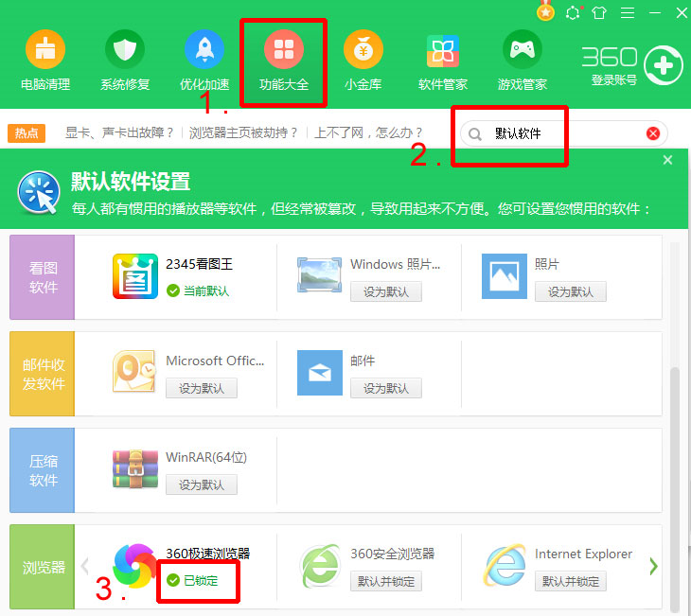Viewport: 691px width, 616px height.
Task: Open 电脑清理 cleanup tool
Action: pos(45,49)
